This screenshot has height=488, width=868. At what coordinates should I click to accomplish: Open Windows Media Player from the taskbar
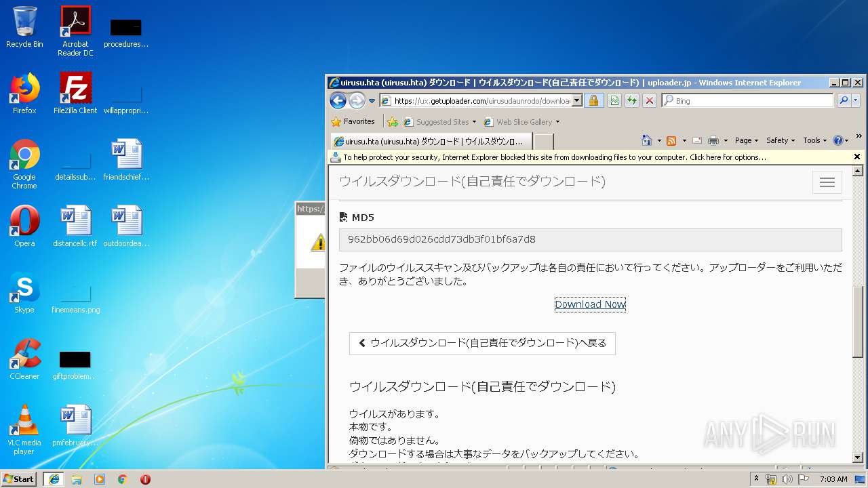pos(100,479)
